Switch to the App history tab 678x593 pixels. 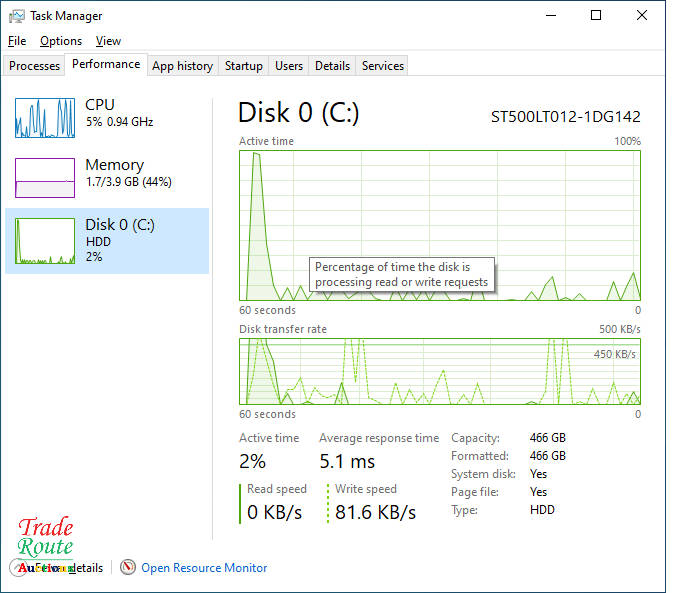[182, 66]
